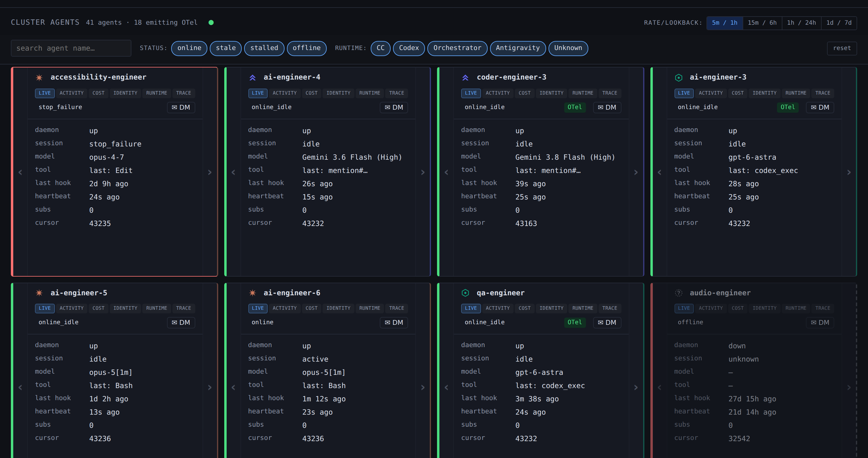Click the audio-engineer dashed unknown icon
The width and height of the screenshot is (868, 458).
point(679,293)
